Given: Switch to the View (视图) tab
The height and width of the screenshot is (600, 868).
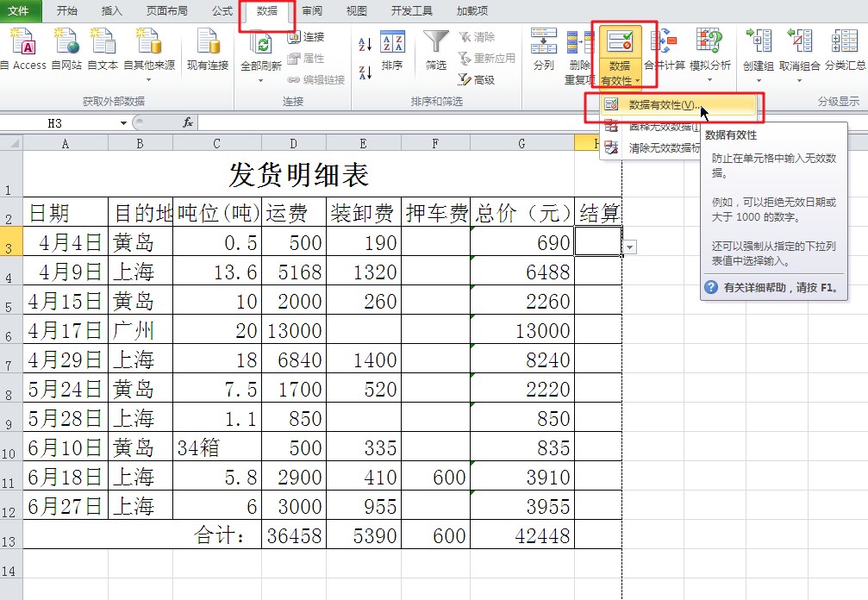Looking at the screenshot, I should 356,10.
